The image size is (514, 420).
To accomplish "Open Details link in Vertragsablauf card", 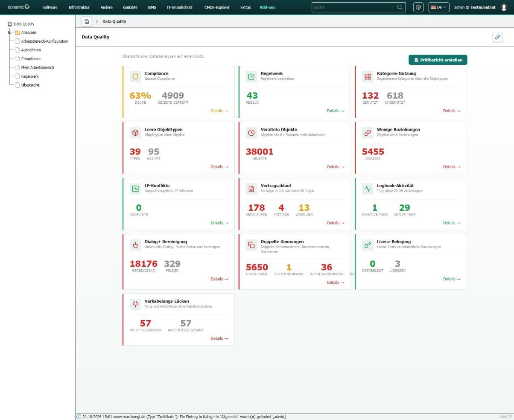I will point(336,223).
